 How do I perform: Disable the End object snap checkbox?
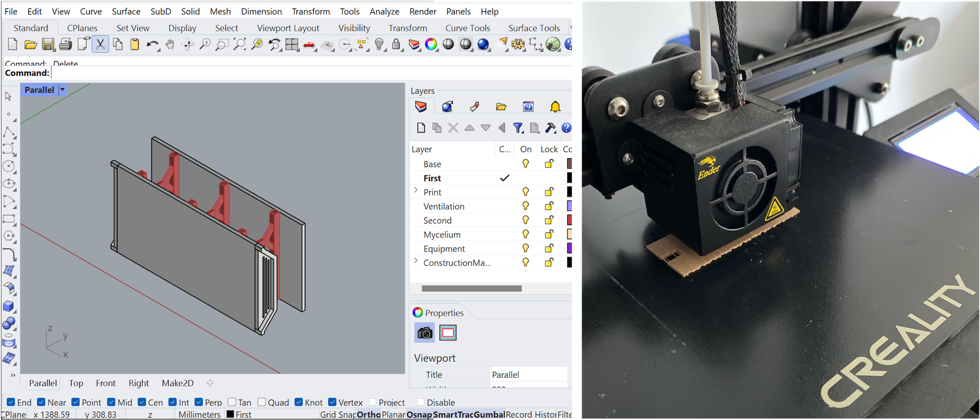[x=11, y=402]
